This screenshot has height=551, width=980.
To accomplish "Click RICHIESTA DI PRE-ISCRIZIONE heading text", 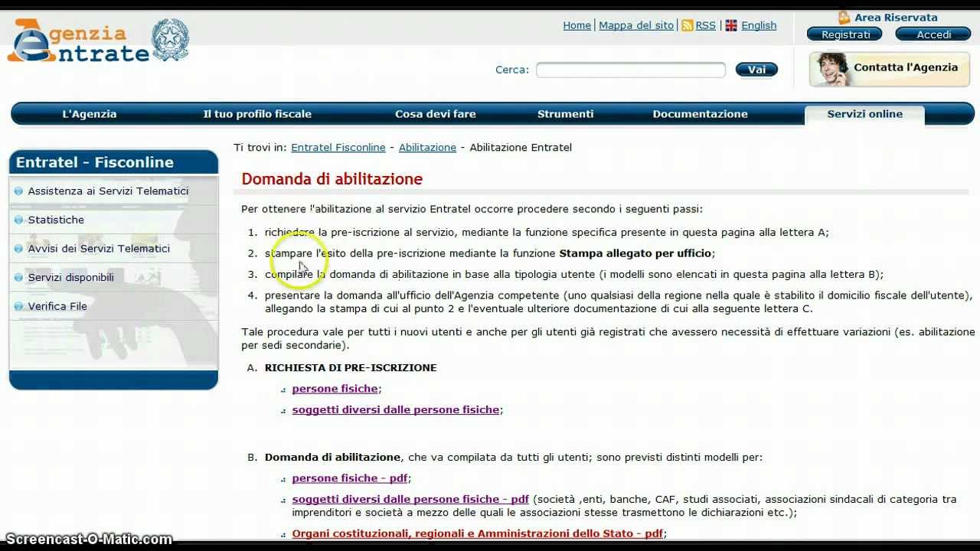I will 351,367.
